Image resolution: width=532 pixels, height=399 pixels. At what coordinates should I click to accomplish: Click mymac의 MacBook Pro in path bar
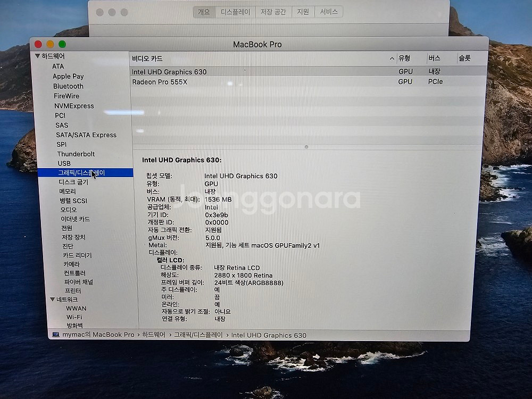[x=98, y=335]
